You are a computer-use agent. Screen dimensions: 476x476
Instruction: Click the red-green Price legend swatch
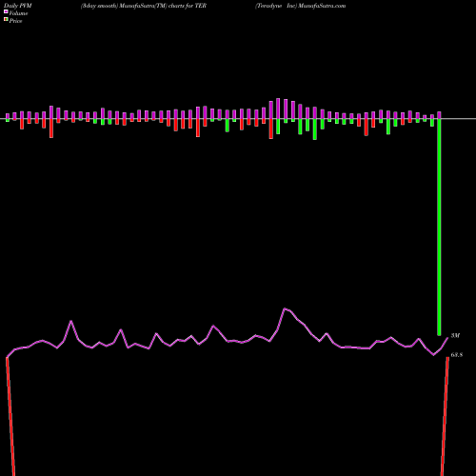click(6, 20)
